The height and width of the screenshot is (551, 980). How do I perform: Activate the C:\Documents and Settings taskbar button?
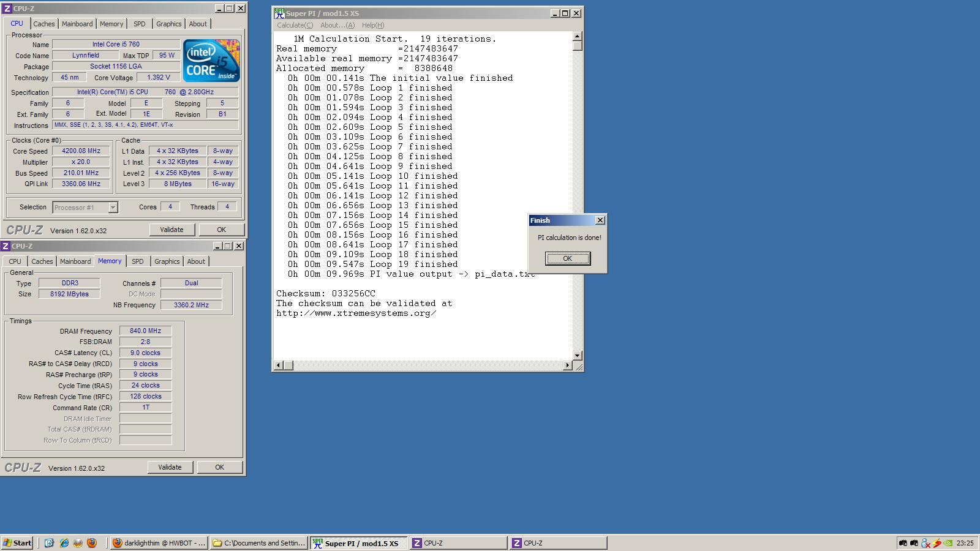pos(259,543)
